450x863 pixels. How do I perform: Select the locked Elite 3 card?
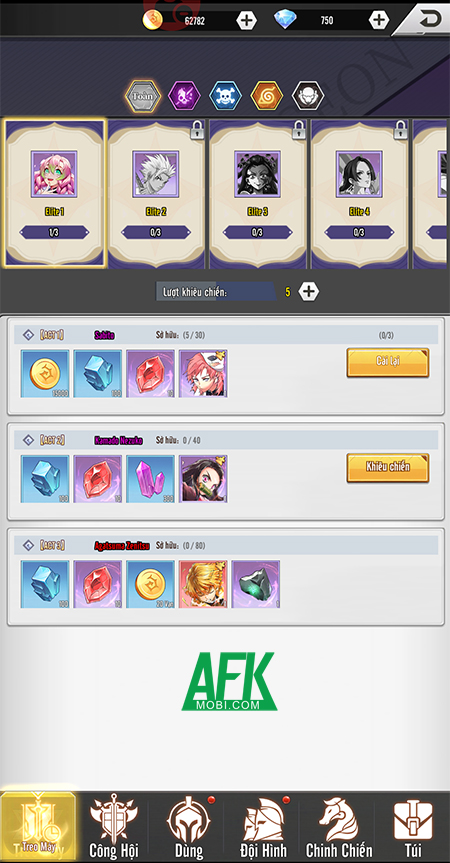point(257,194)
